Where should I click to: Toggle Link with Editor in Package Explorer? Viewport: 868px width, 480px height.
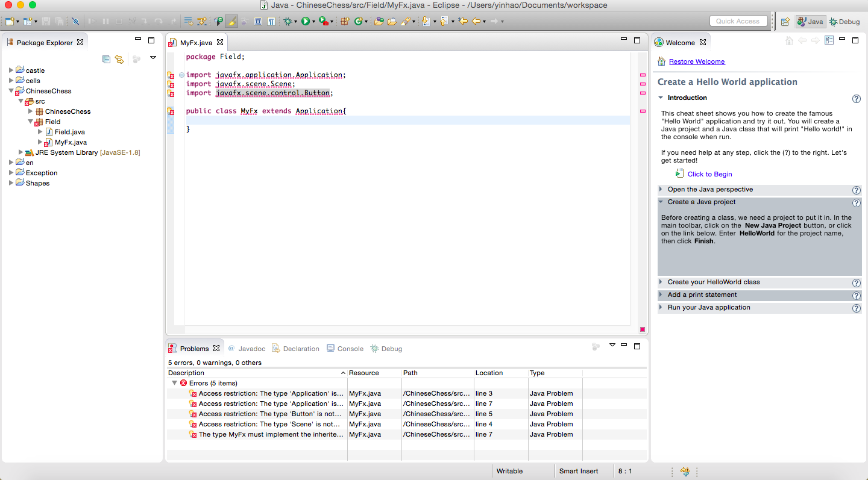[119, 58]
